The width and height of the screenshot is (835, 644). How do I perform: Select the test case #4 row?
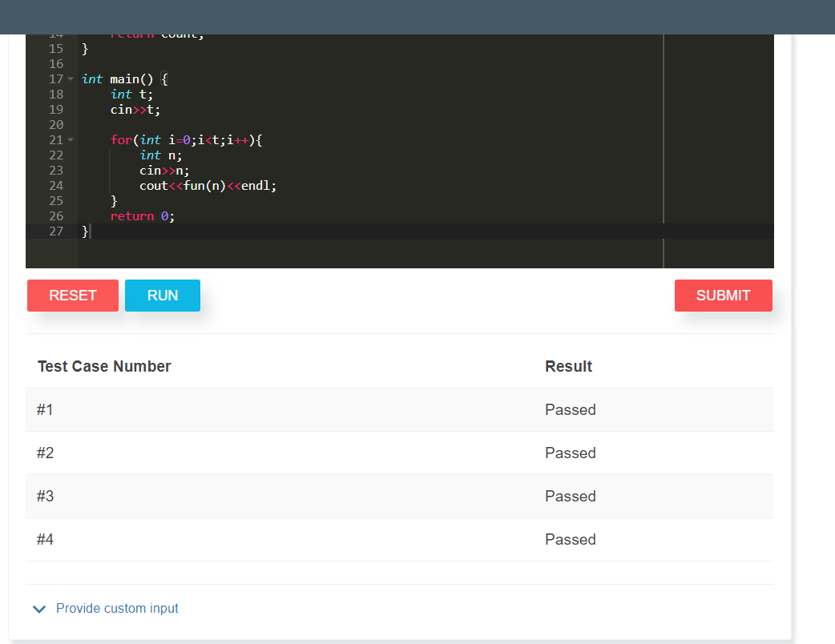tap(399, 540)
